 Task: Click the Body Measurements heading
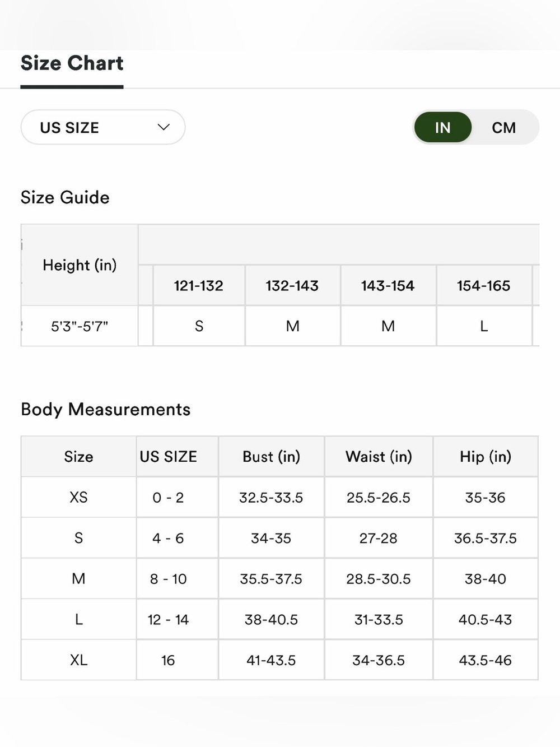106,410
